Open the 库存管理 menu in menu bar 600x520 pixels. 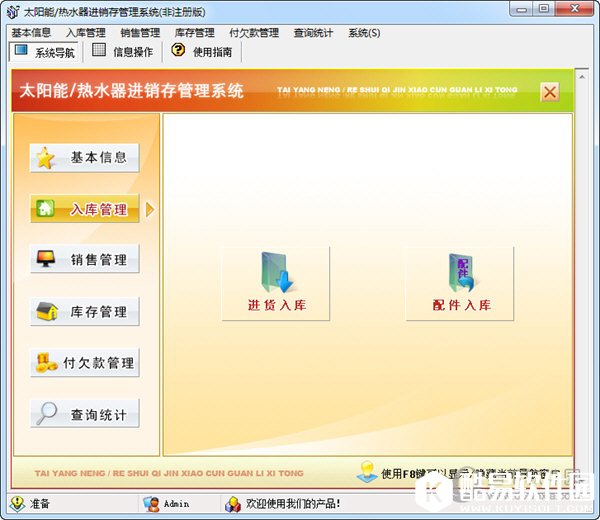click(x=194, y=33)
